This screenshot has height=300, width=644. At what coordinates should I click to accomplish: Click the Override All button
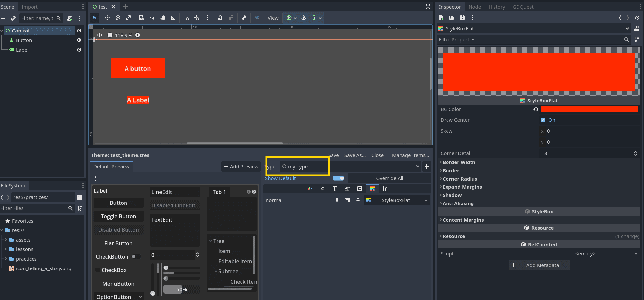click(389, 178)
